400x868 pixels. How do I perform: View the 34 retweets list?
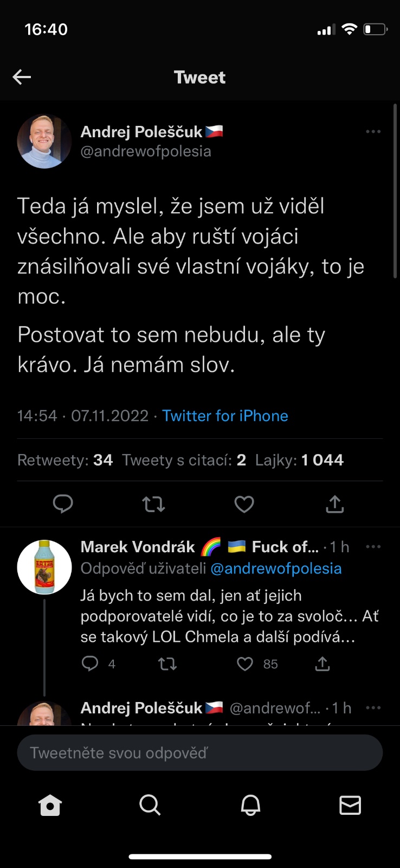pyautogui.click(x=65, y=460)
